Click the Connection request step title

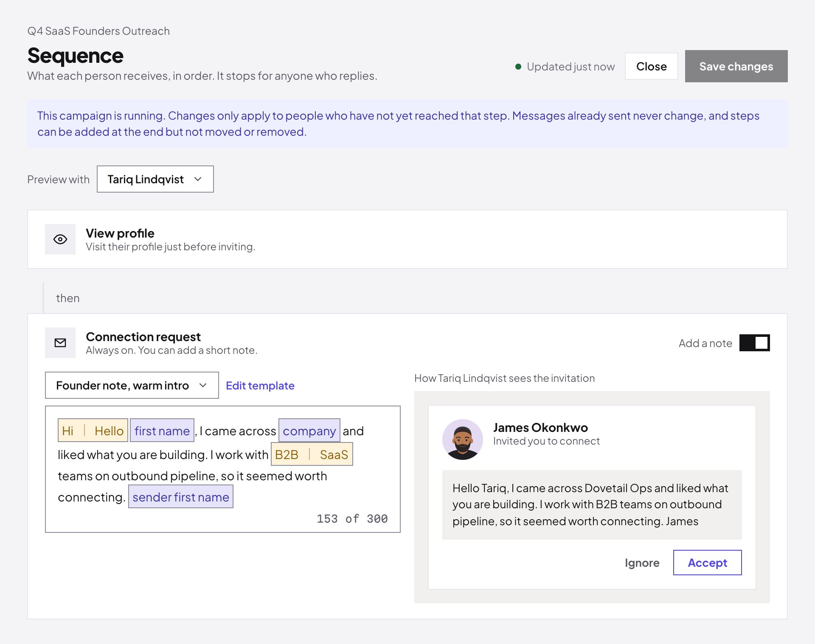(x=143, y=336)
